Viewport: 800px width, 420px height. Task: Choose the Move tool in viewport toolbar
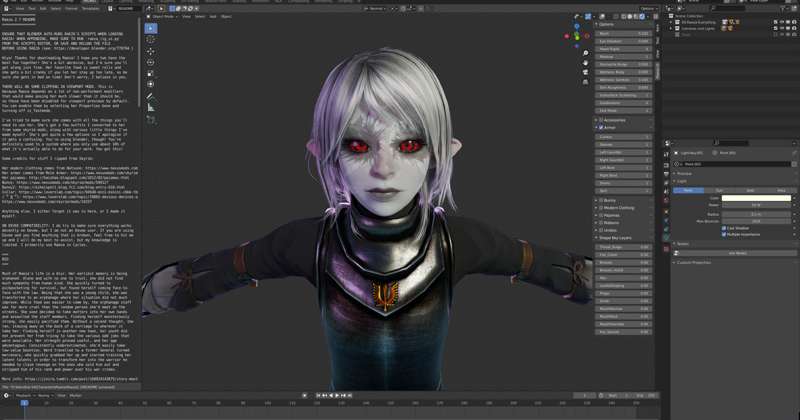click(151, 52)
